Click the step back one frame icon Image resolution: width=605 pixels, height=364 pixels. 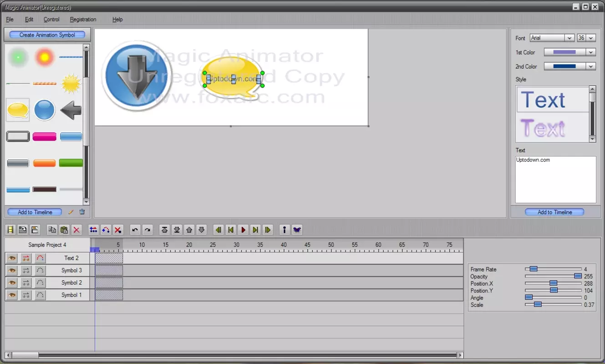coord(219,230)
